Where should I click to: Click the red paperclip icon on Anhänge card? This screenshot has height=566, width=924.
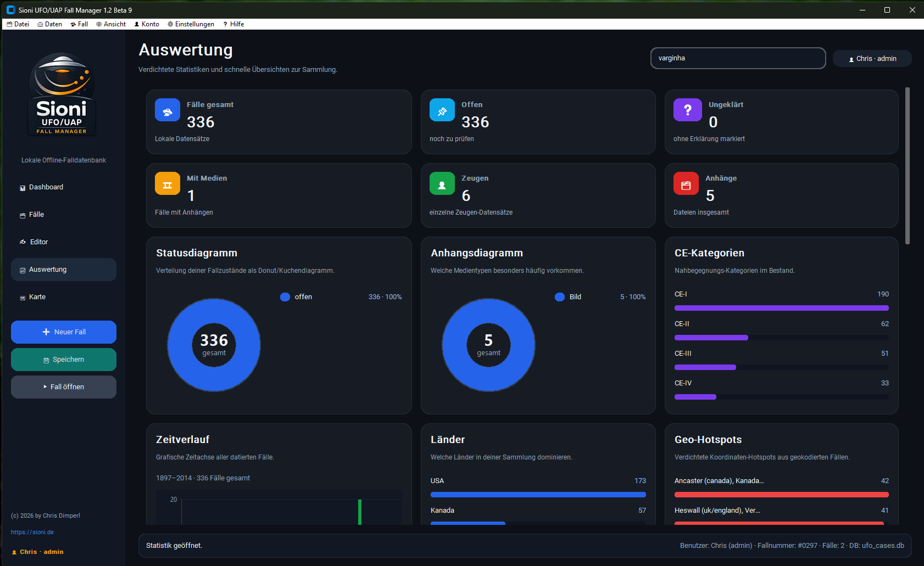point(686,183)
